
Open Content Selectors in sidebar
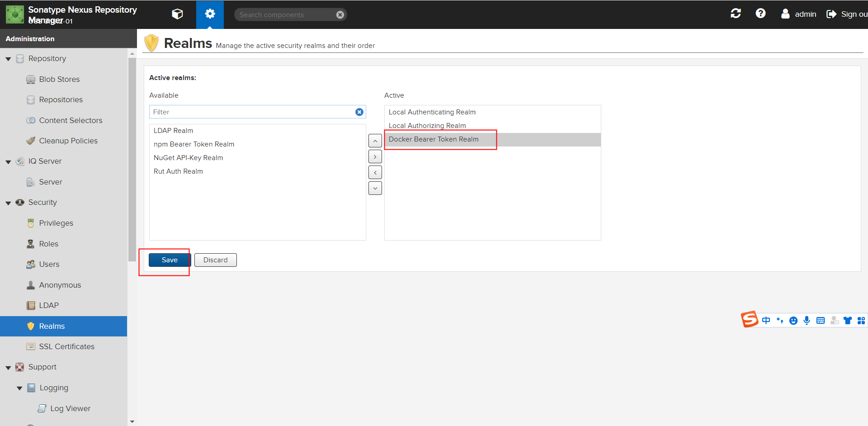(x=71, y=120)
